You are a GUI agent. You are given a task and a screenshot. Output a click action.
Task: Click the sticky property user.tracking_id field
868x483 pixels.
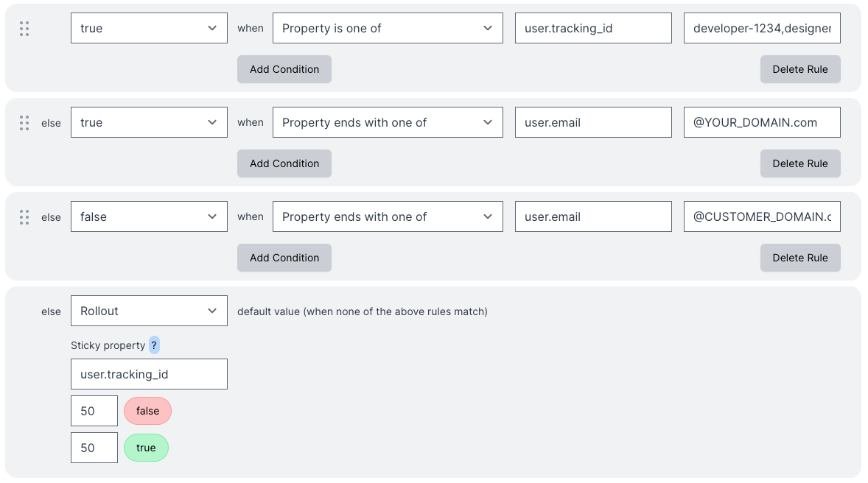(149, 374)
